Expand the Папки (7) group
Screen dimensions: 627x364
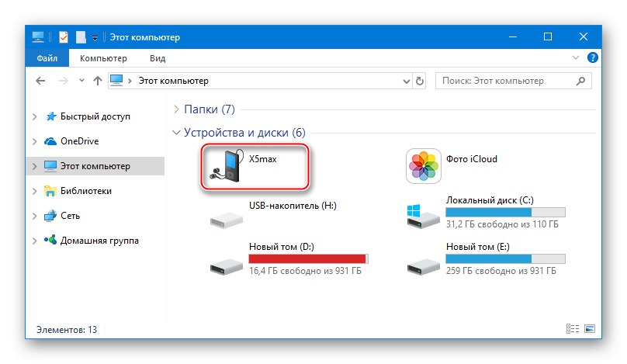[176, 109]
